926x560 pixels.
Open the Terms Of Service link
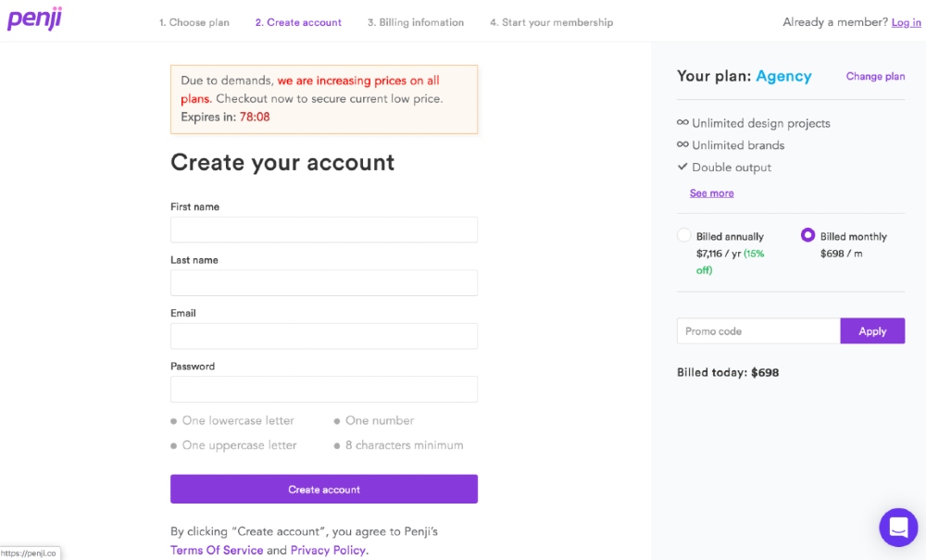click(217, 550)
